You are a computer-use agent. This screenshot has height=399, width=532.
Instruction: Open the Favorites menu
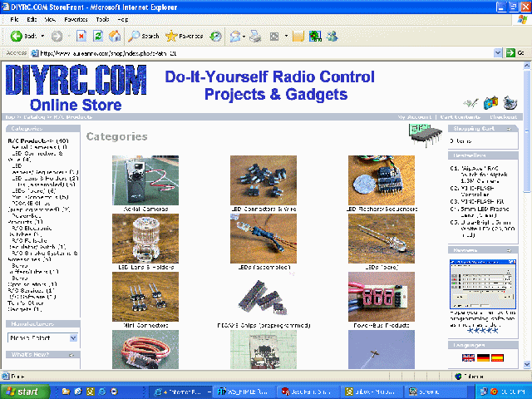click(76, 19)
